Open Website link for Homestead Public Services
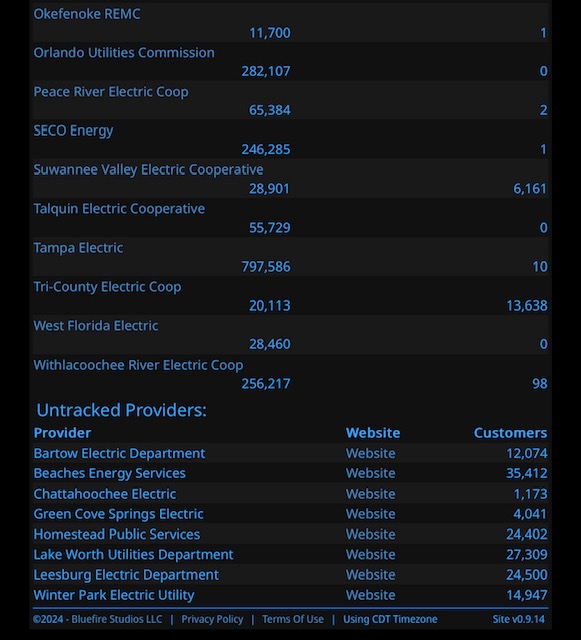This screenshot has width=581, height=640. (370, 534)
